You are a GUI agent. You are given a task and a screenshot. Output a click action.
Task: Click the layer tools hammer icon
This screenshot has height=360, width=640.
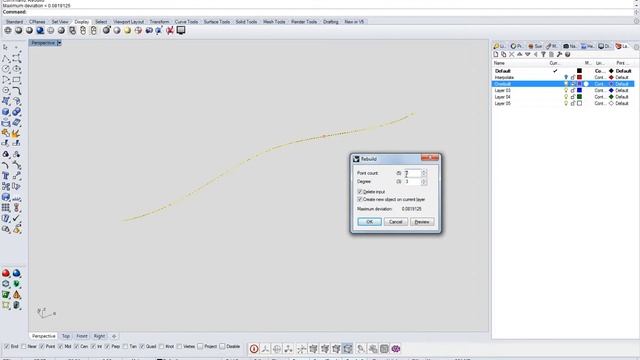(x=559, y=54)
